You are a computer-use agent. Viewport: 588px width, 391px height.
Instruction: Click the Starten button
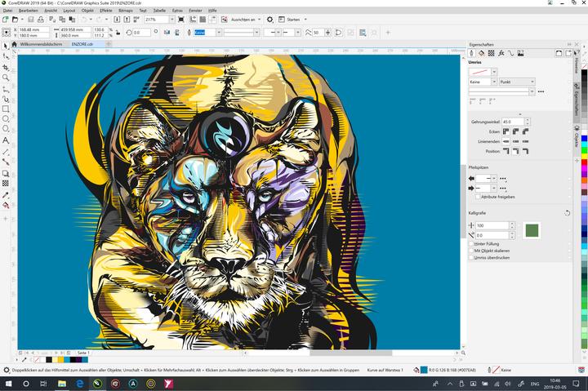290,19
